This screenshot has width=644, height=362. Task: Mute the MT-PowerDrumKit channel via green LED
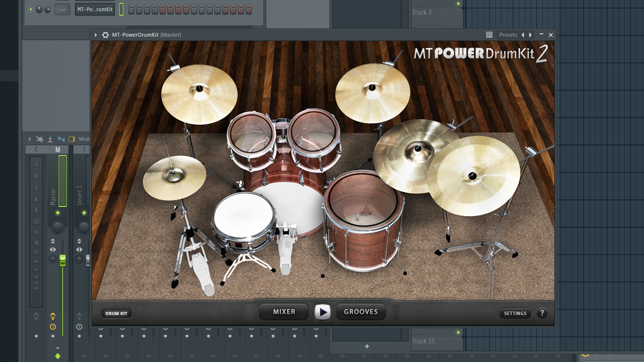click(x=31, y=9)
